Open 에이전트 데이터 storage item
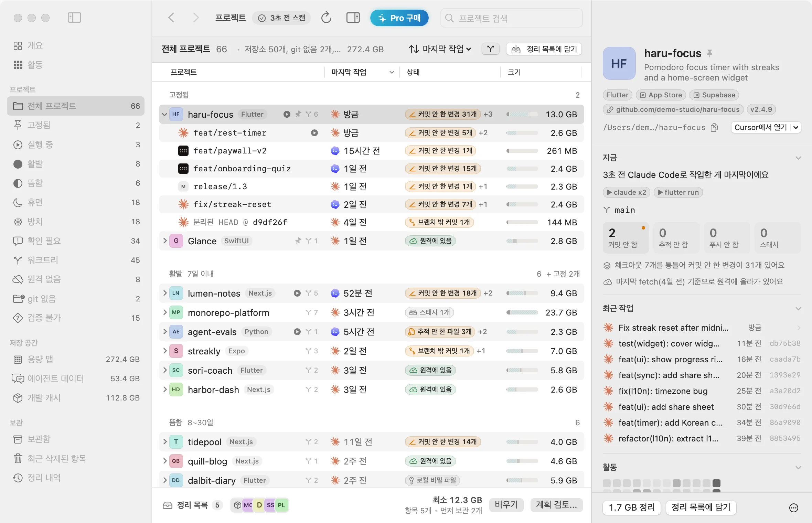Viewport: 812px width, 523px height. [x=76, y=378]
